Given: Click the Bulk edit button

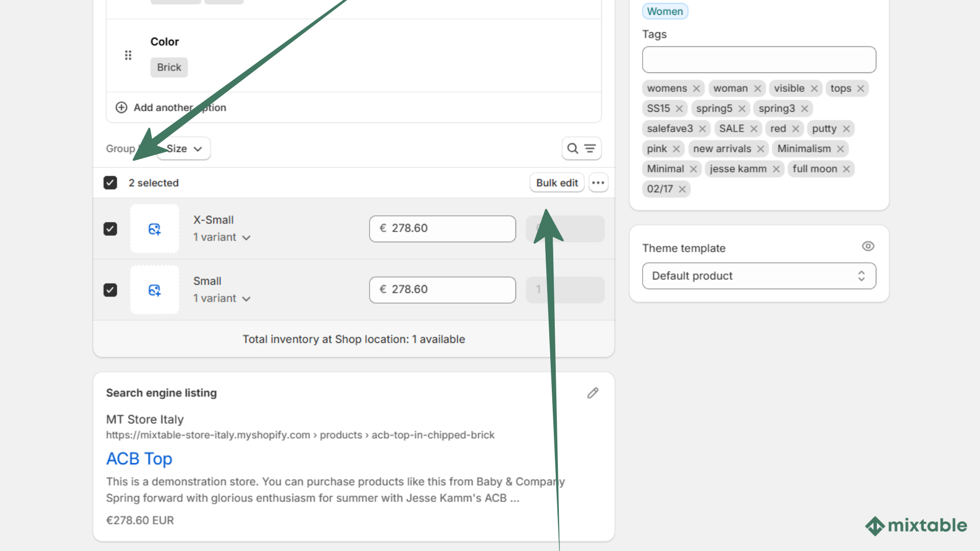Looking at the screenshot, I should tap(556, 183).
